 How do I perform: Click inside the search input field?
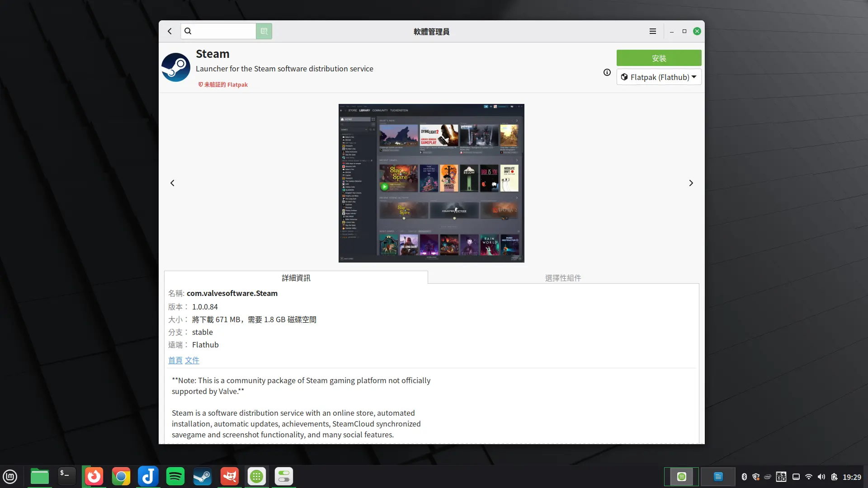tap(222, 31)
